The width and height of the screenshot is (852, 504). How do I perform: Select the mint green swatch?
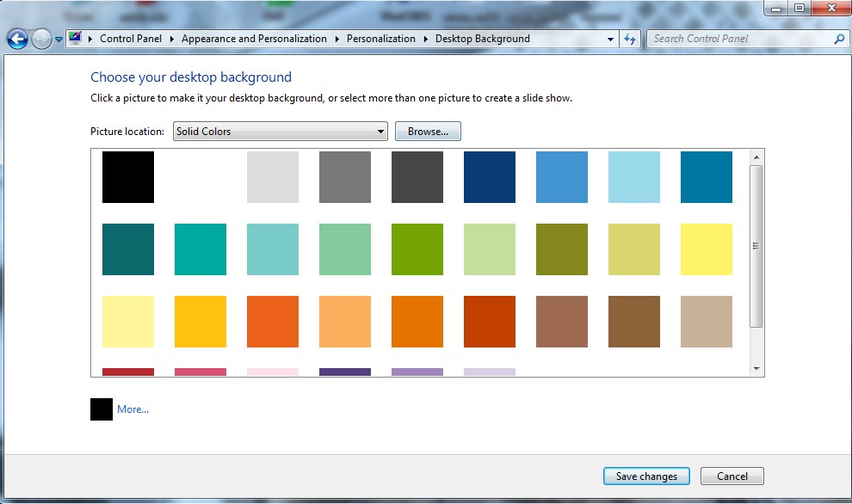coord(345,249)
